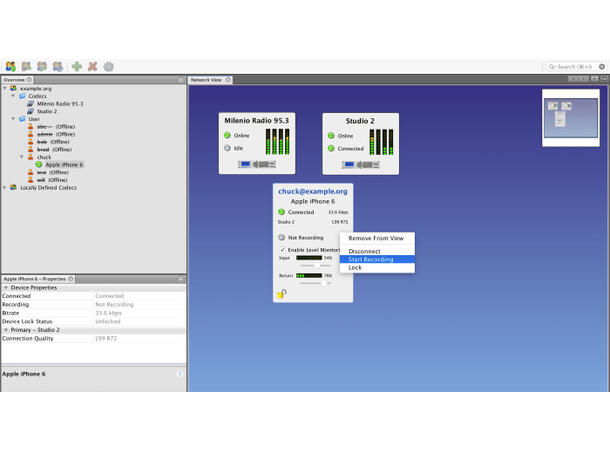The height and width of the screenshot is (450, 610).
Task: Collapse the User tree node
Action: click(x=13, y=119)
